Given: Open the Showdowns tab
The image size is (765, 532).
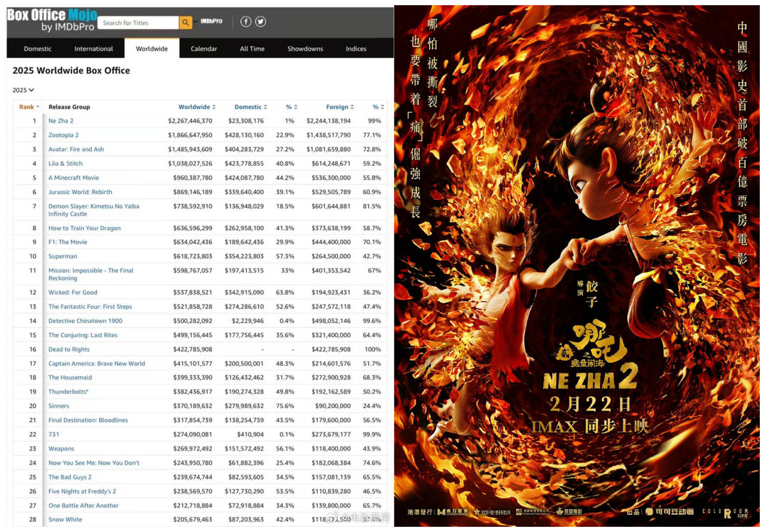Looking at the screenshot, I should point(305,49).
